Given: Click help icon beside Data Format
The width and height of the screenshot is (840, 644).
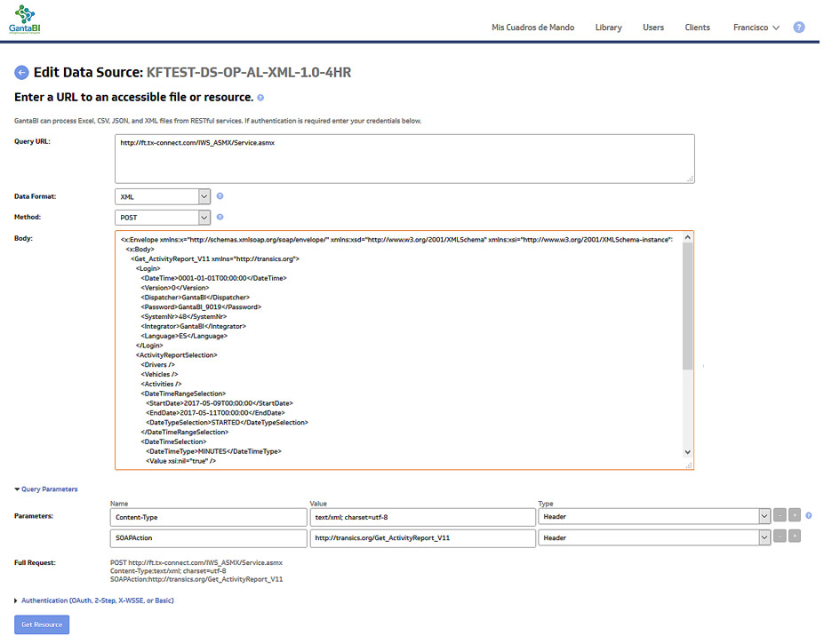Looking at the screenshot, I should click(220, 196).
